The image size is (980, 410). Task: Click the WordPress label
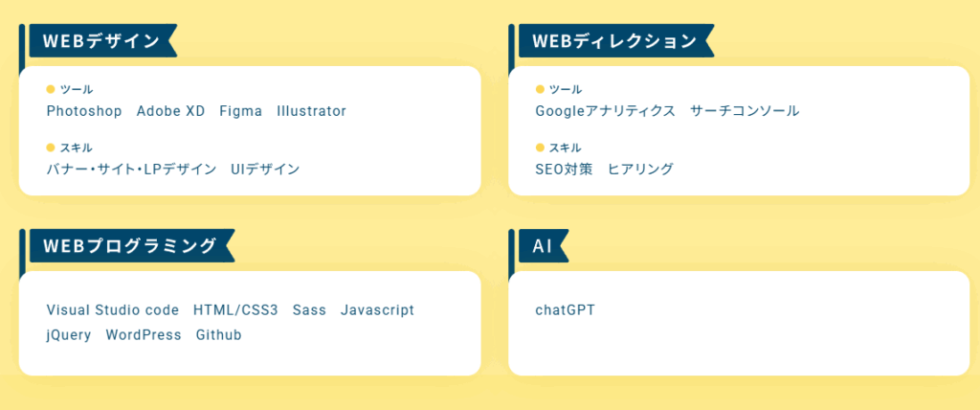[x=144, y=335]
